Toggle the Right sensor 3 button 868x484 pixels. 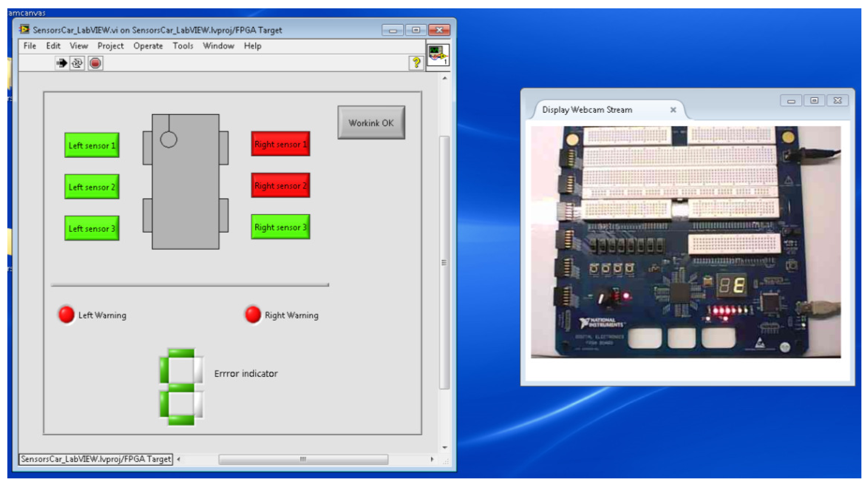pyautogui.click(x=280, y=227)
